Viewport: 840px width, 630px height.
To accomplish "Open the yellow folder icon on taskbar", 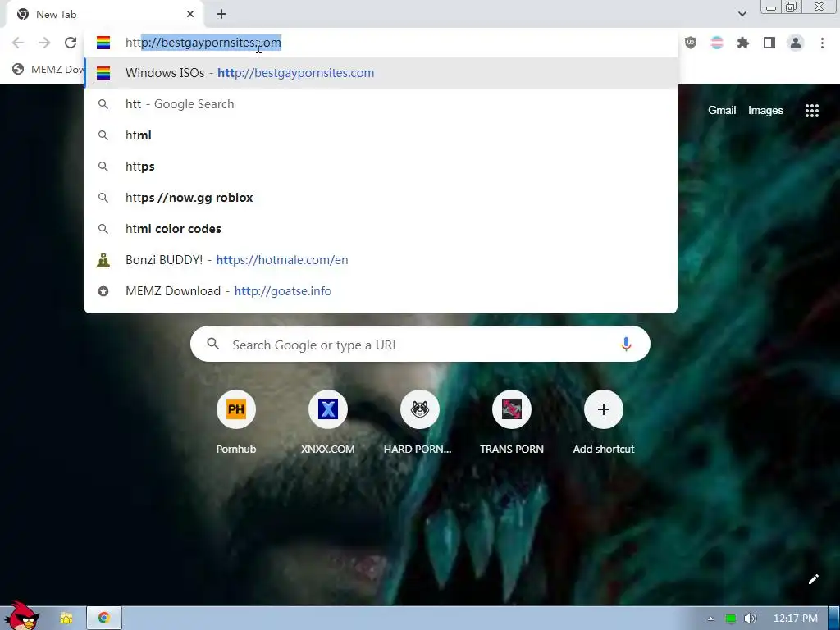I will [66, 619].
